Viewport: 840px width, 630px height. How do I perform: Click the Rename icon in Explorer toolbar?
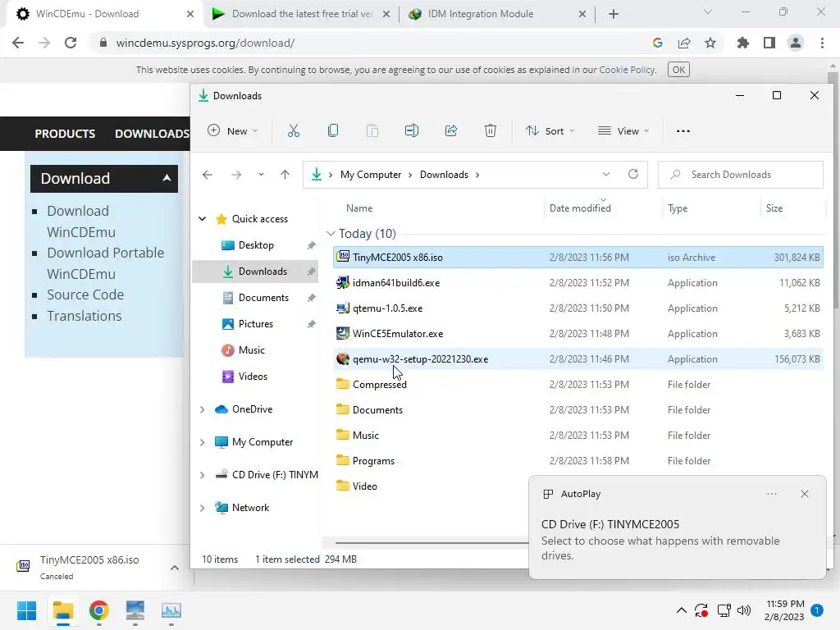point(412,130)
